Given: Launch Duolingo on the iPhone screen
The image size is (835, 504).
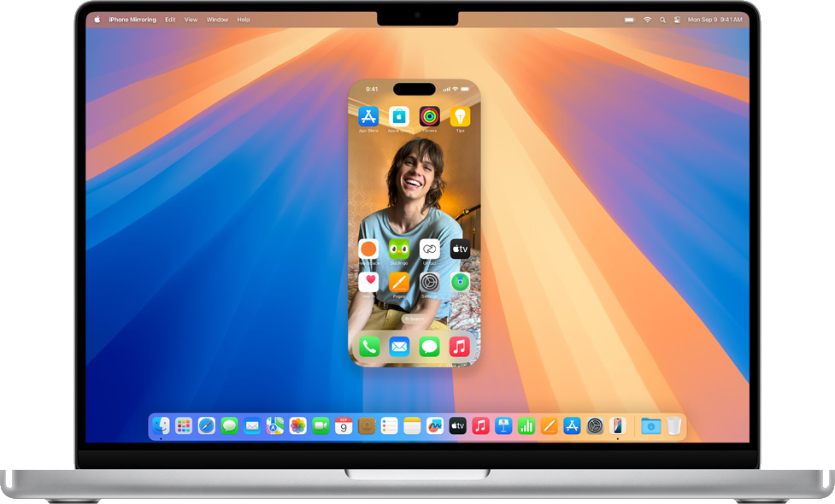Looking at the screenshot, I should [x=399, y=249].
